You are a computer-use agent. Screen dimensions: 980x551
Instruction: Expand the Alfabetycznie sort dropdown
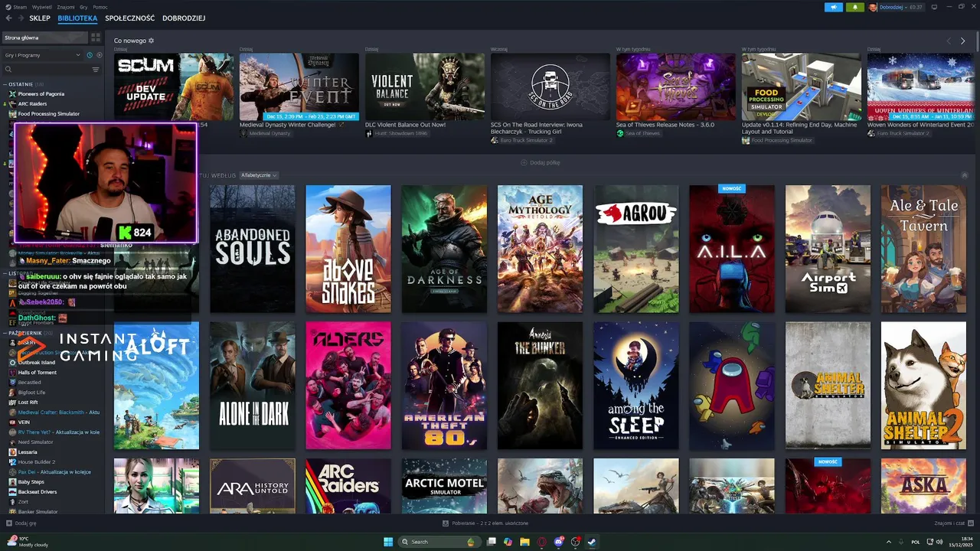pos(258,175)
